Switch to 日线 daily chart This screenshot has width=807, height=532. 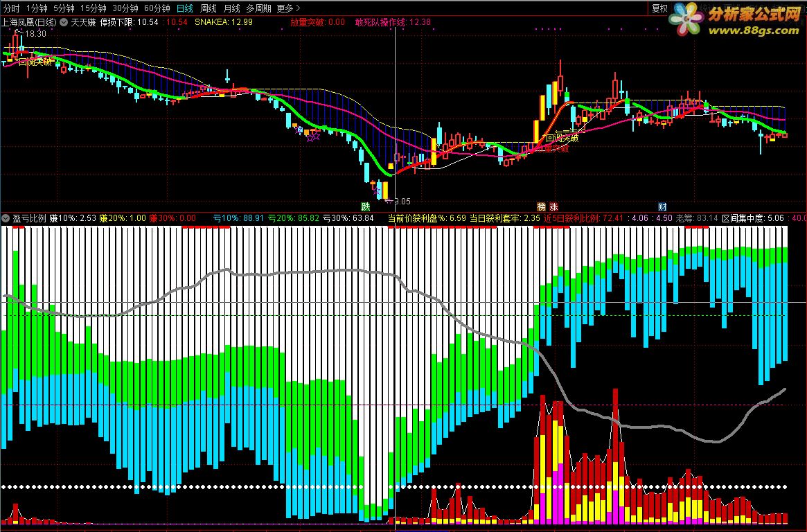[x=185, y=8]
